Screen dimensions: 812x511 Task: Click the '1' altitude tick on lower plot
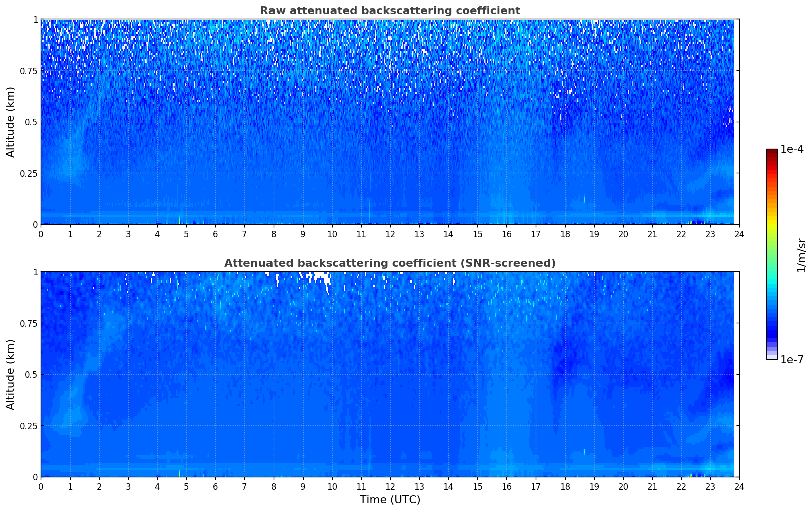35,272
